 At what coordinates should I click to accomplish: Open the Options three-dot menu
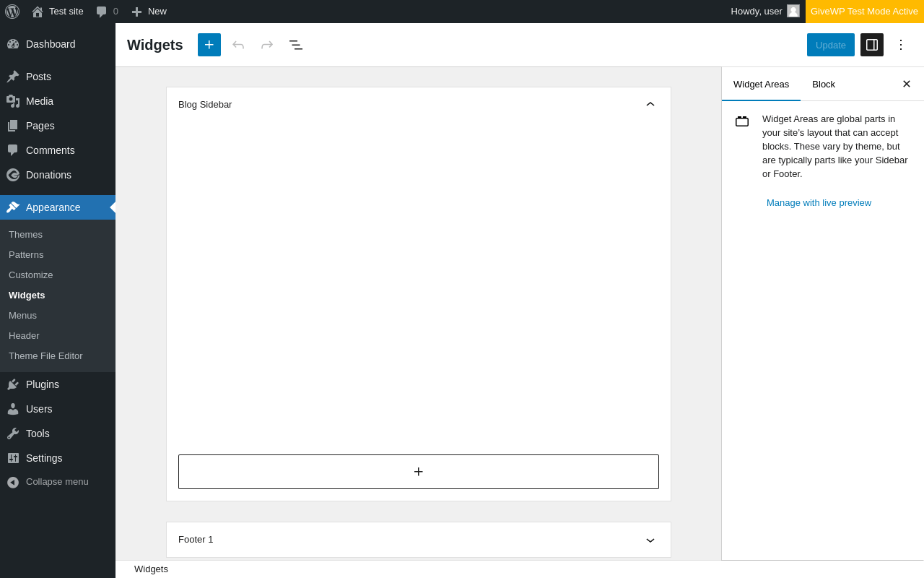coord(901,45)
